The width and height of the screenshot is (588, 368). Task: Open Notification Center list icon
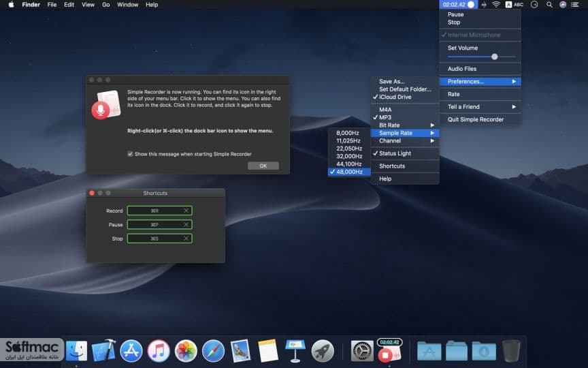pyautogui.click(x=575, y=5)
